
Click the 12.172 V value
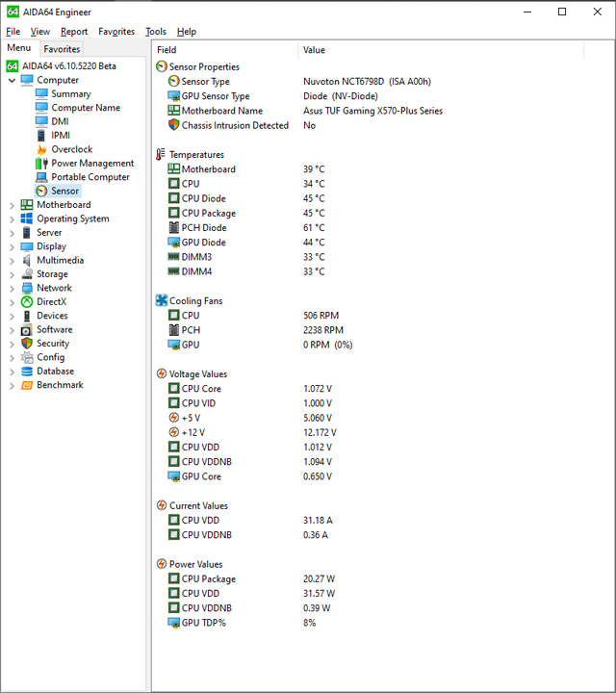click(x=320, y=432)
